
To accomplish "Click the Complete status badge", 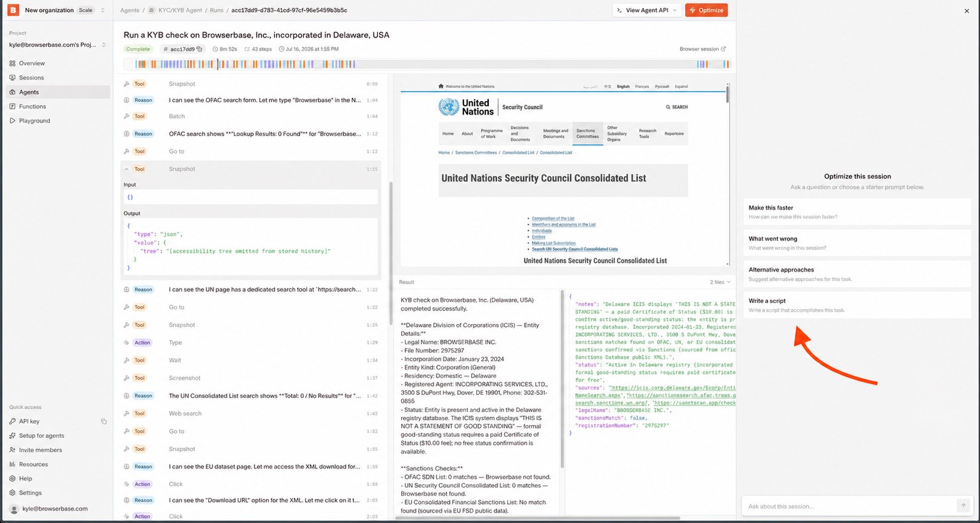I will 138,49.
